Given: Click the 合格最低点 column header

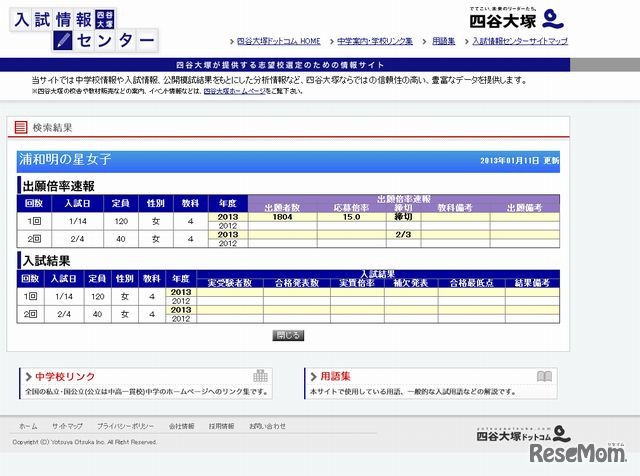Looking at the screenshot, I should click(471, 283).
